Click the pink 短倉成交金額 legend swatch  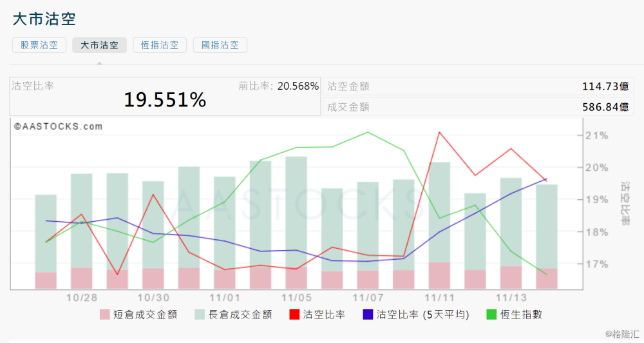(x=105, y=315)
